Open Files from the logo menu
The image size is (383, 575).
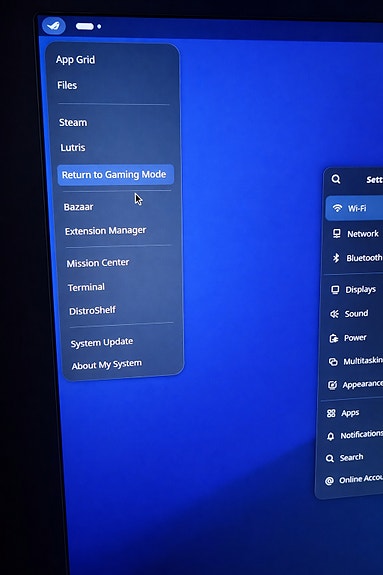point(67,85)
